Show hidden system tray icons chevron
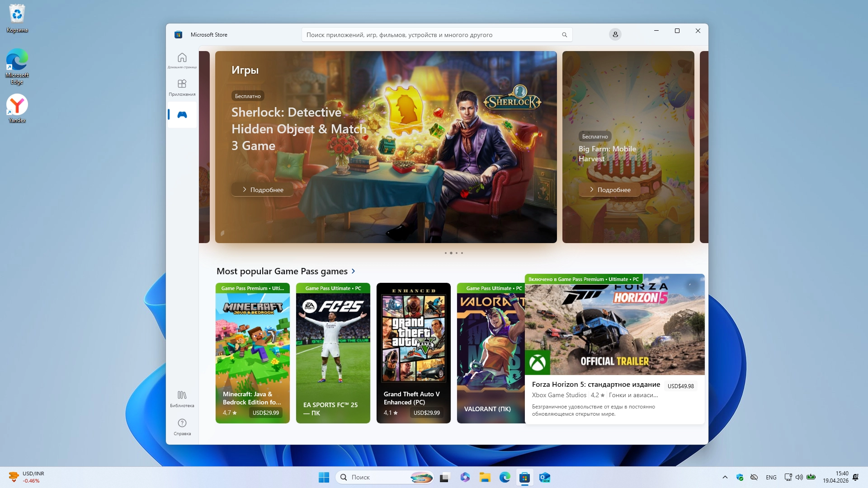The image size is (868, 488). (725, 477)
